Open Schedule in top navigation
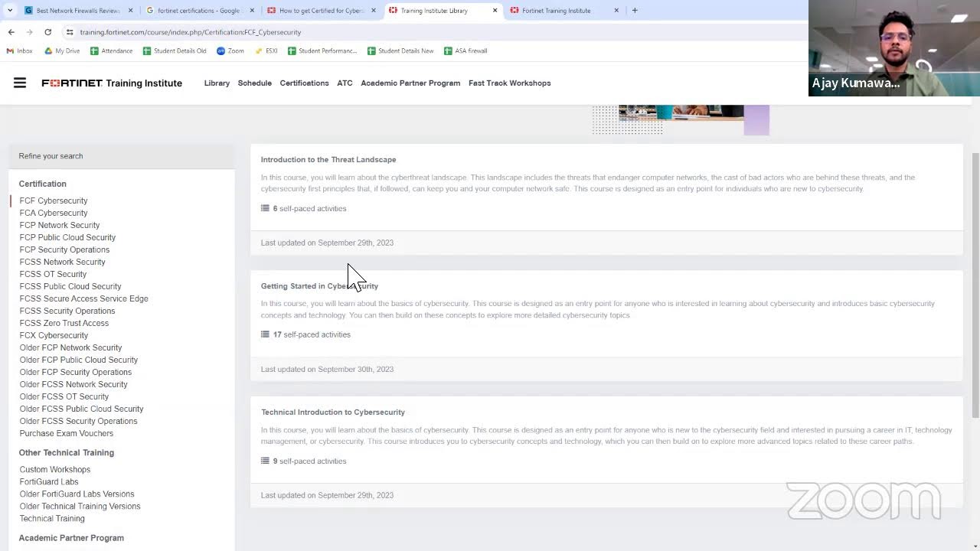This screenshot has width=980, height=551. (x=254, y=83)
